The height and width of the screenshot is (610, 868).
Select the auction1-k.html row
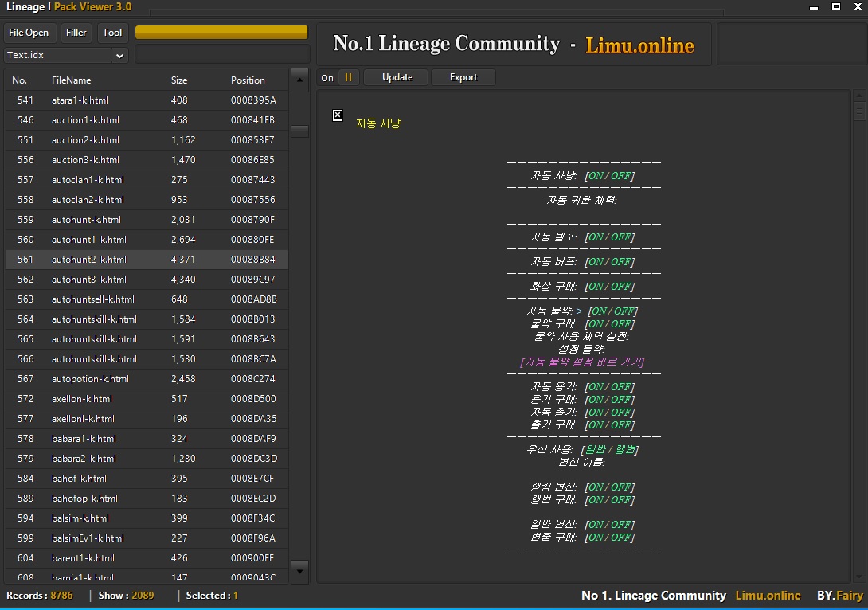147,120
